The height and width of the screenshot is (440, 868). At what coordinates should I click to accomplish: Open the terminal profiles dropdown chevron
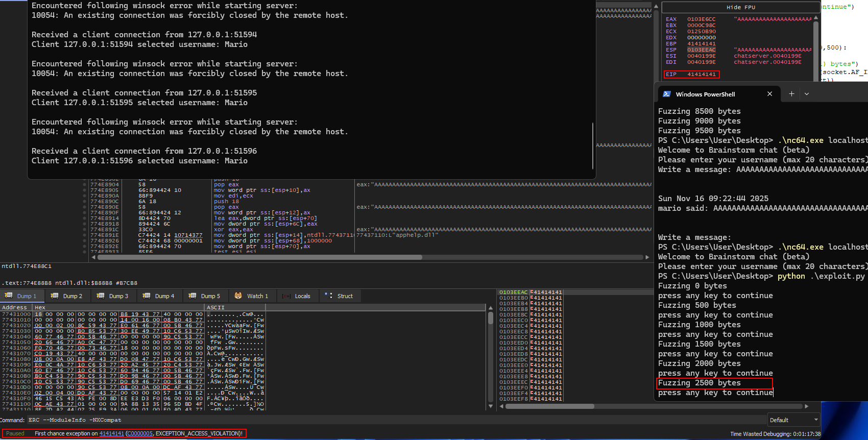(x=807, y=94)
